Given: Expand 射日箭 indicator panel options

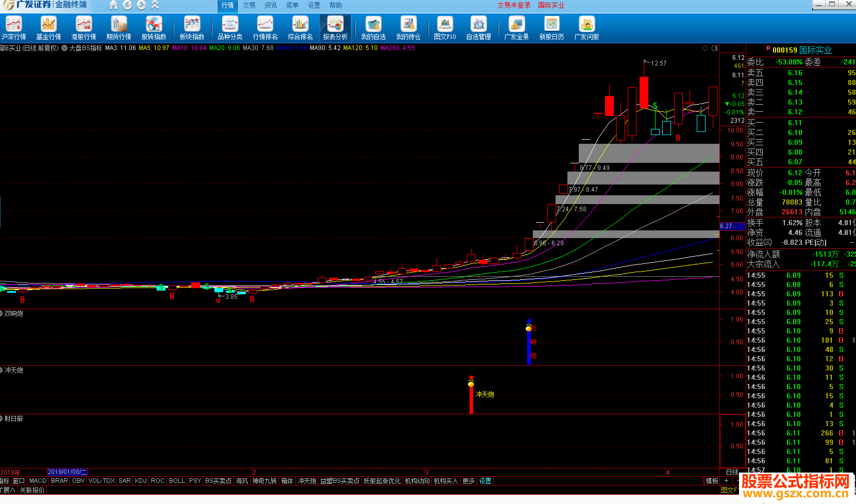Looking at the screenshot, I should pyautogui.click(x=2, y=418).
